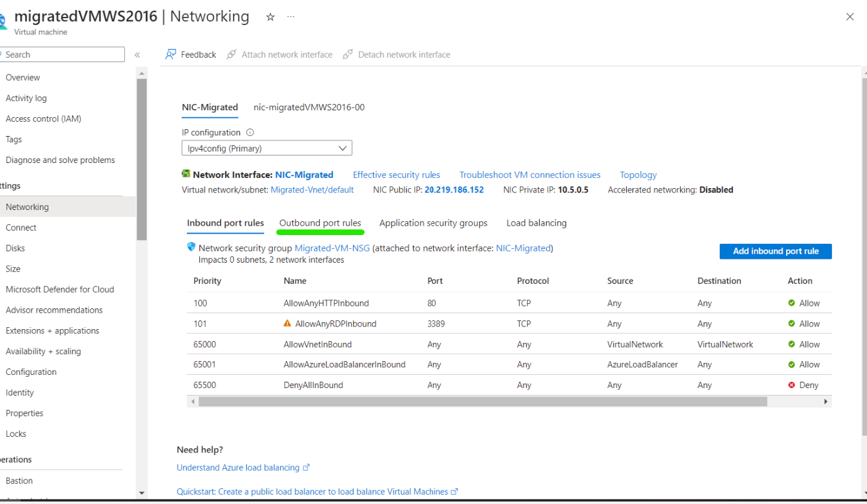Open Migrated-Vnet/default subnet link
867x504 pixels.
click(312, 190)
